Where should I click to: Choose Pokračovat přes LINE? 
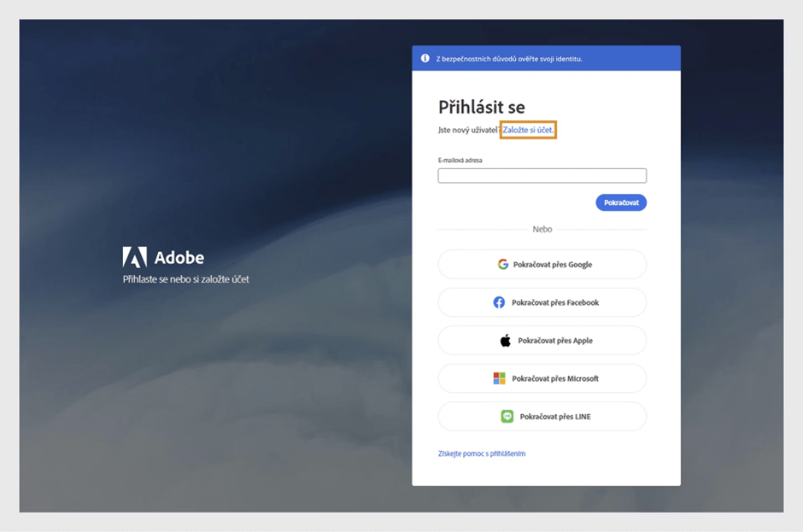pyautogui.click(x=542, y=416)
